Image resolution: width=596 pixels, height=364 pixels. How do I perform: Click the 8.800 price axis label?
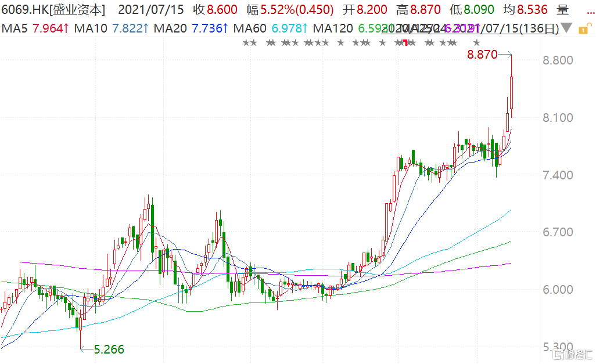pyautogui.click(x=557, y=60)
